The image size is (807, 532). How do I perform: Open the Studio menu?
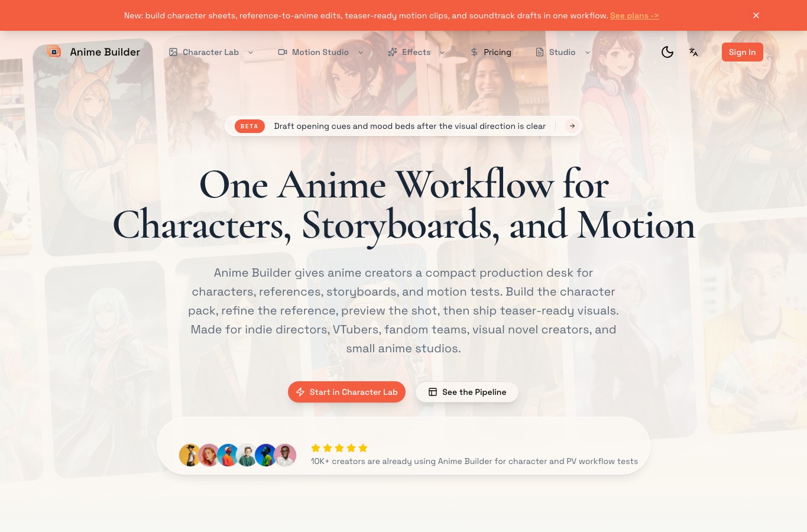[563, 52]
